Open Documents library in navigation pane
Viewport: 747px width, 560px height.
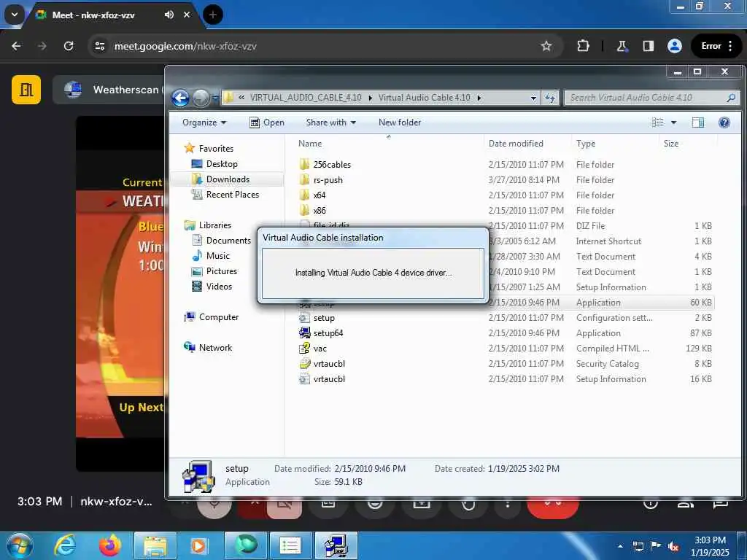click(222, 241)
